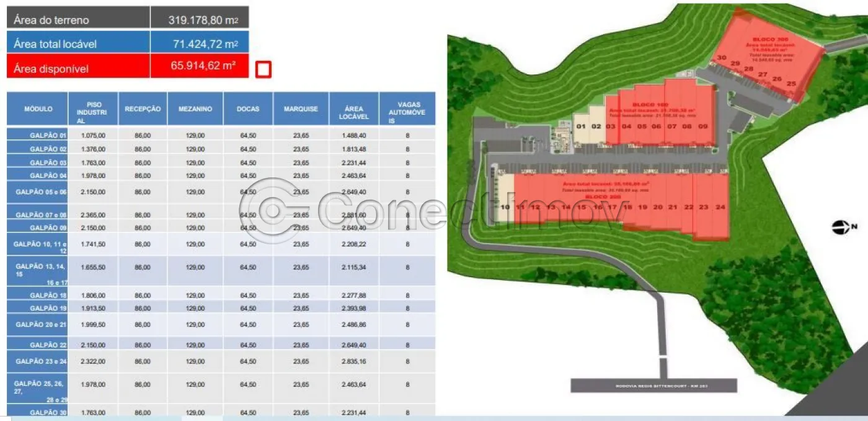Click the GALPÃO 09 row label
The image size is (868, 421).
48,228
